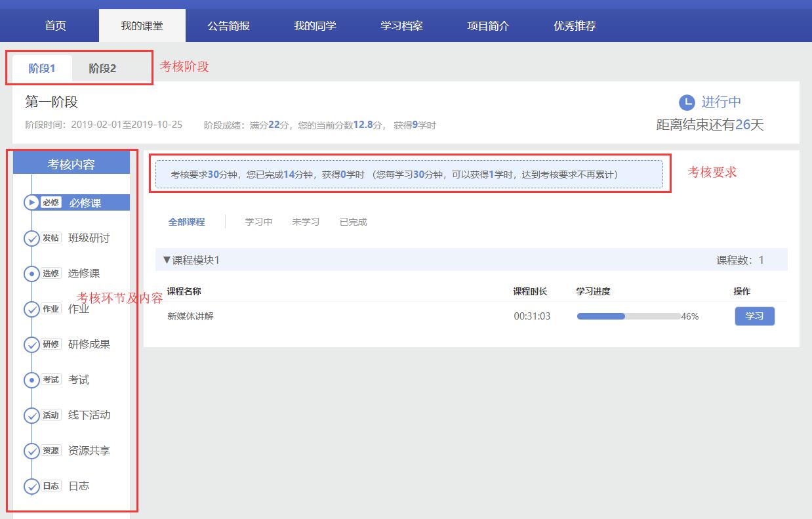
Task: Open the 资源共享 assessment item
Action: (x=89, y=451)
